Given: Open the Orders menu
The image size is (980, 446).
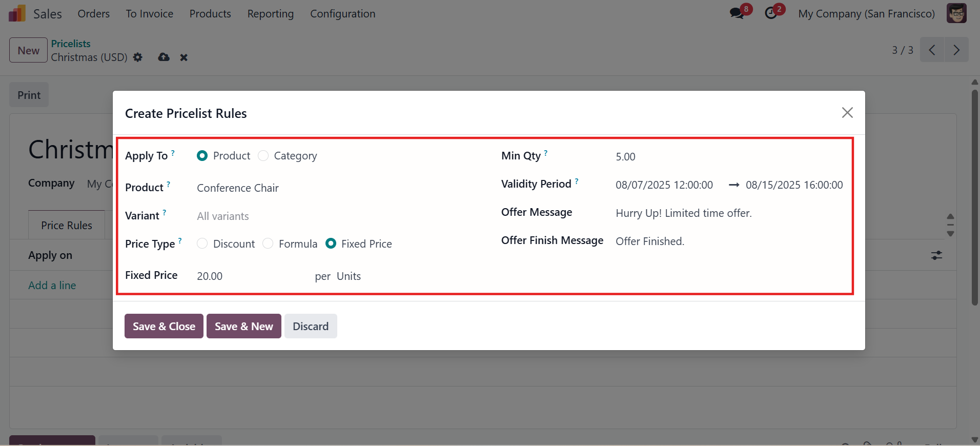Looking at the screenshot, I should tap(94, 14).
